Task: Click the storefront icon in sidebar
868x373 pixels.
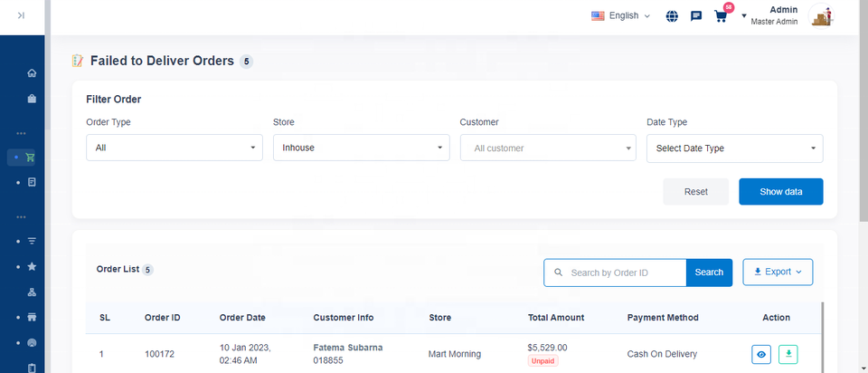Action: tap(32, 318)
